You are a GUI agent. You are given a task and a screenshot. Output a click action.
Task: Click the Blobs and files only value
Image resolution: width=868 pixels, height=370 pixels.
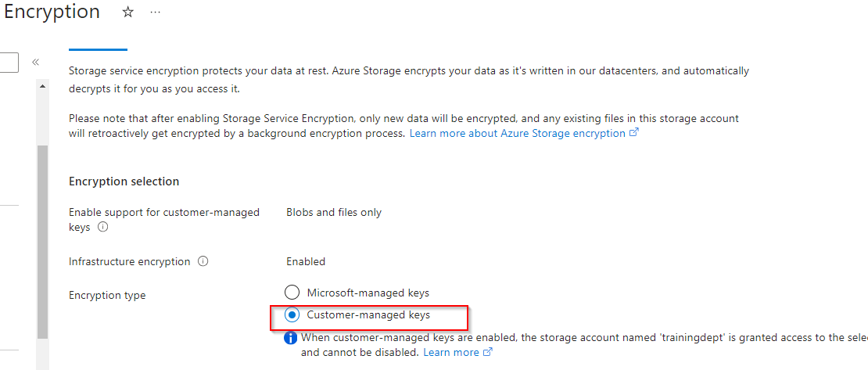coord(334,213)
